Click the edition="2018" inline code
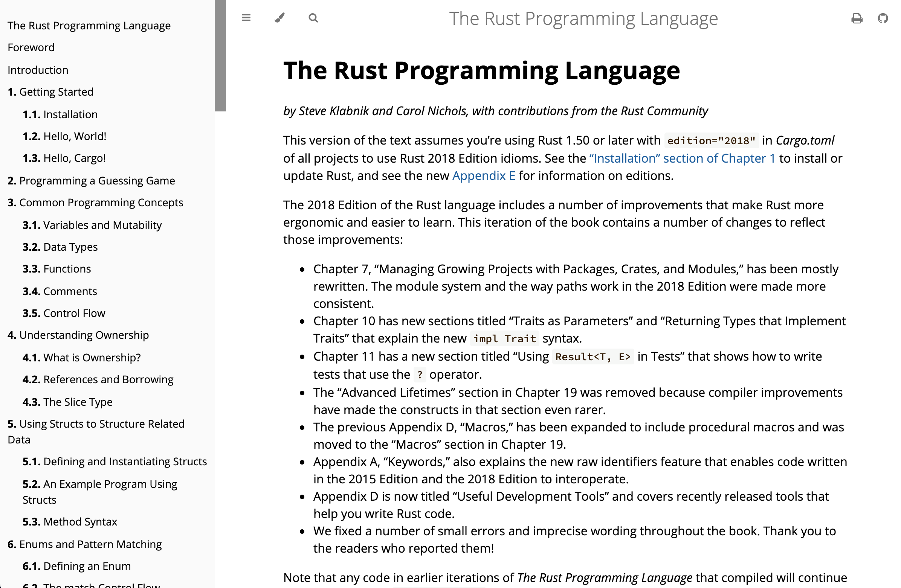This screenshot has width=901, height=588. 711,140
